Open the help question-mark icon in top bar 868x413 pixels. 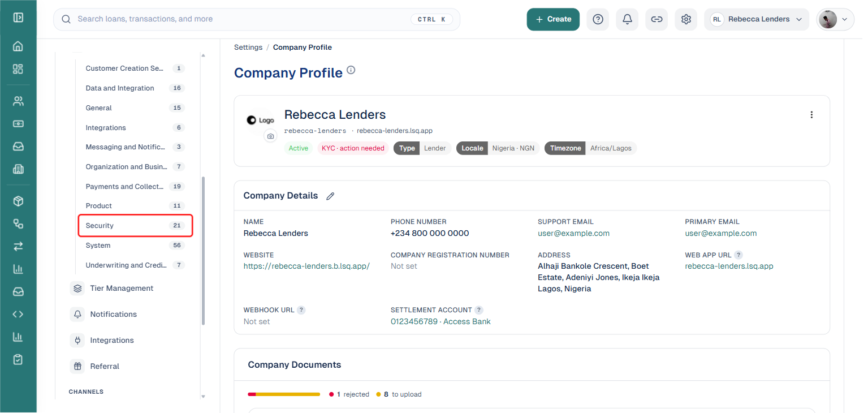point(598,19)
